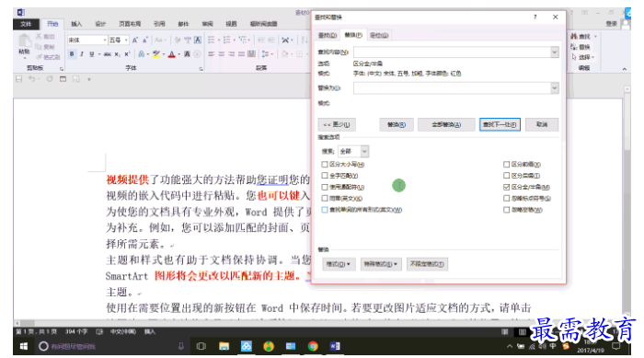Justify paragraph text
The width and height of the screenshot is (644, 358).
[x=241, y=54]
